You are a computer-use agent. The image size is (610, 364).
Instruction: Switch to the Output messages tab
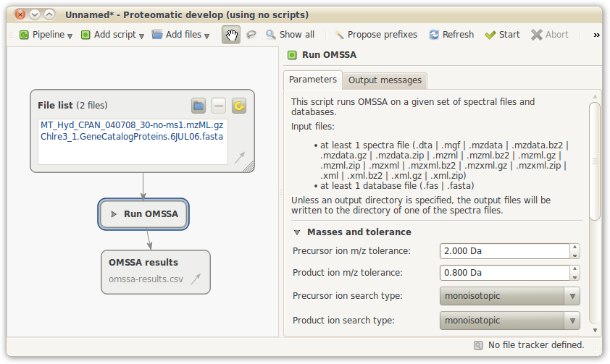click(x=384, y=80)
